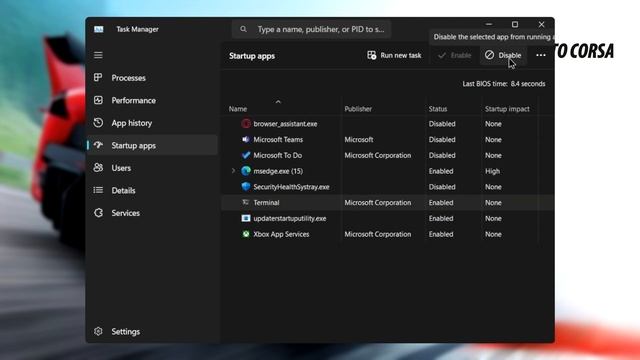Click the Microsoft To Do checkmark icon
This screenshot has height=360, width=640.
click(246, 155)
